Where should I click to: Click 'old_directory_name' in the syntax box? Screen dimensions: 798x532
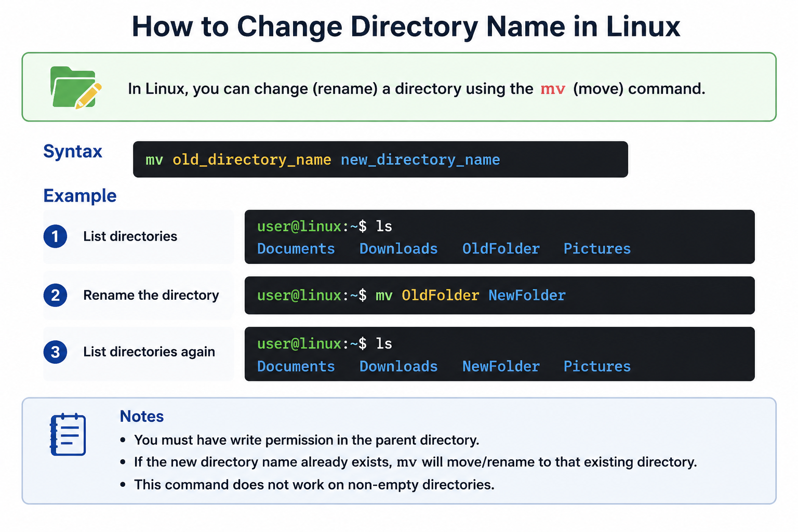point(252,160)
